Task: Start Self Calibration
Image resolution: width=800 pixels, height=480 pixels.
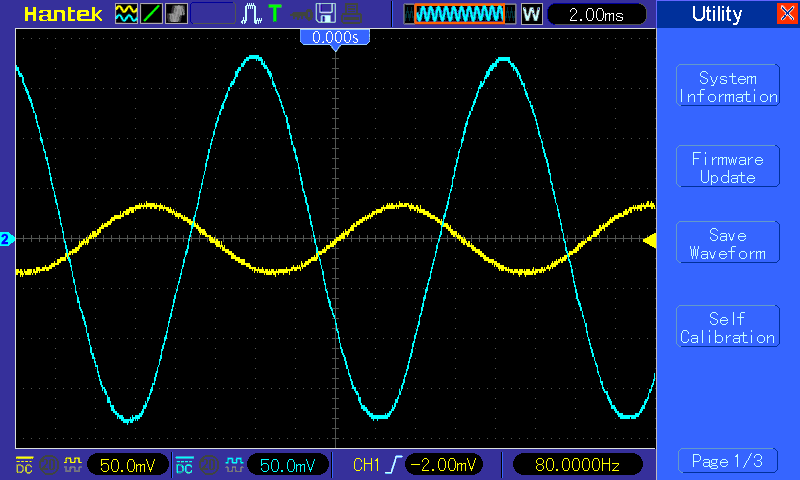Action: pyautogui.click(x=728, y=326)
